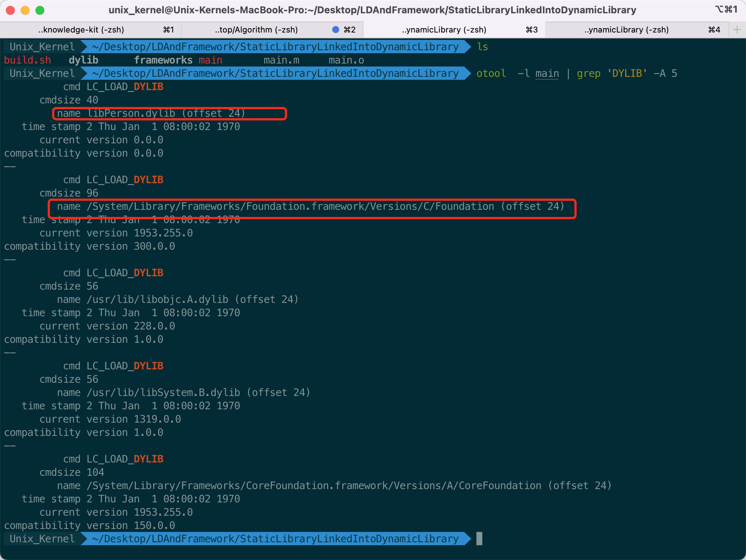Image resolution: width=746 pixels, height=560 pixels.
Task: Click the blue activity dot on Algorithm tab
Action: [335, 30]
